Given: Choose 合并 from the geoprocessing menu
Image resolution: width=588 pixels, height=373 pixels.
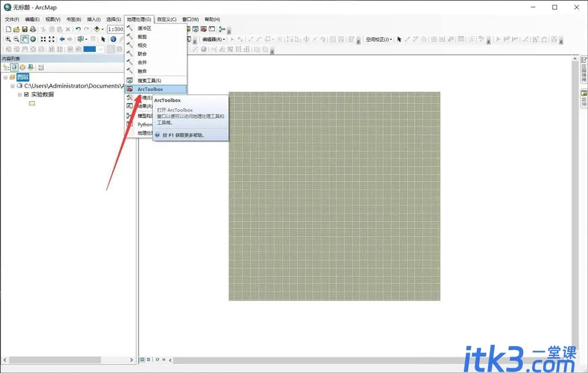Looking at the screenshot, I should pos(156,62).
